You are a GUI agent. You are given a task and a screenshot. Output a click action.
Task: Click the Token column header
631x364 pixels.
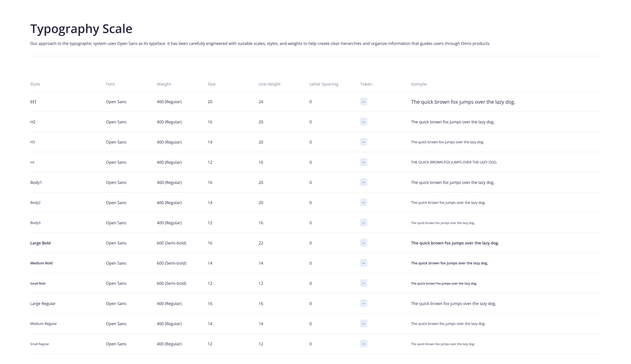coord(366,84)
